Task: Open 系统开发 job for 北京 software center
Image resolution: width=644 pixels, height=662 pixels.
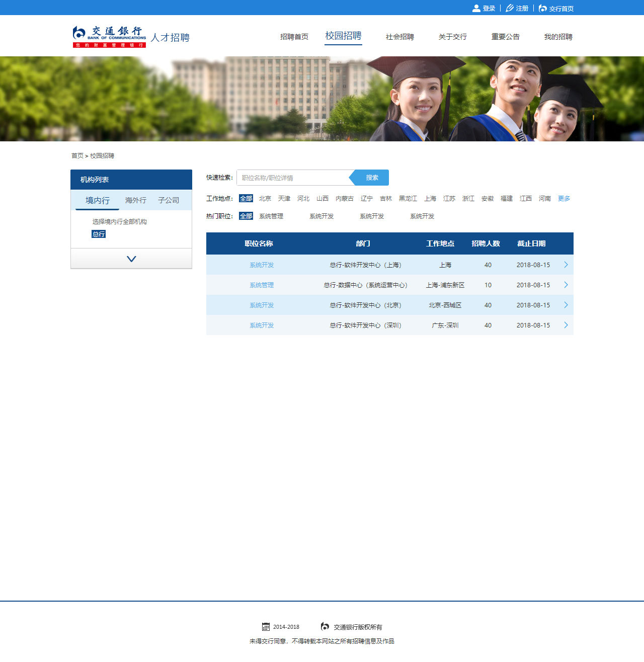Action: pos(262,305)
